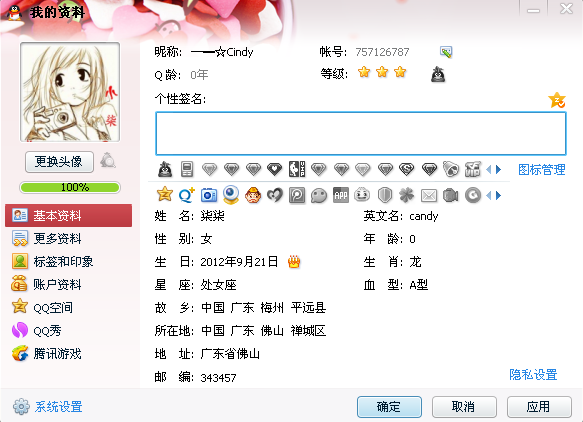Click the SF VIP icon in top row
This screenshot has height=422, width=583.
click(x=473, y=169)
